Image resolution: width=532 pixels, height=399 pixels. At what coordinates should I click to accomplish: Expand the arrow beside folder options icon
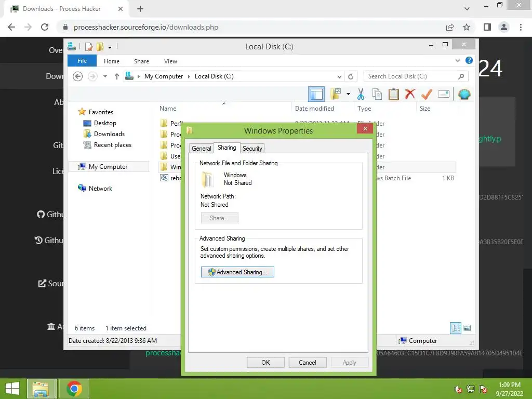coord(348,94)
